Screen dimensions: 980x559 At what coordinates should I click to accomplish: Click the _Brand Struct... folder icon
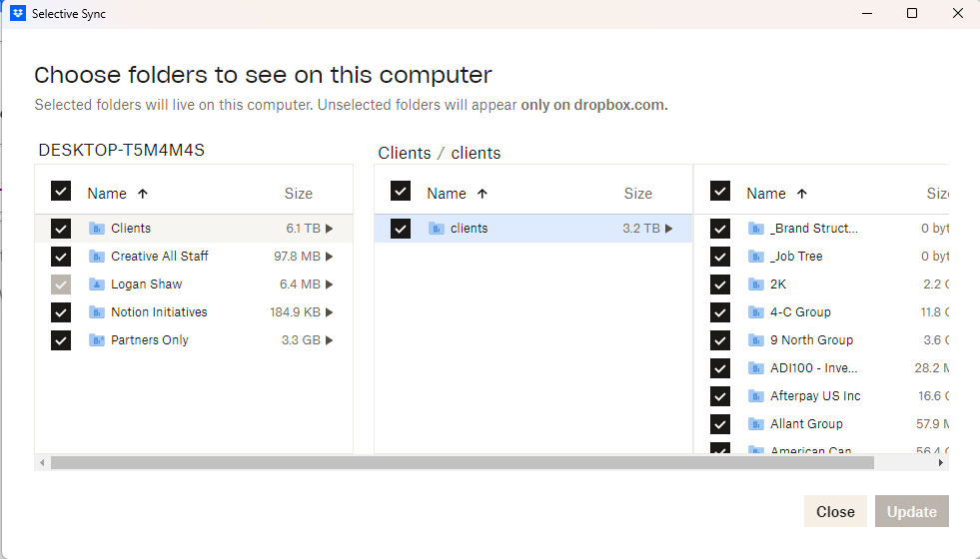[x=756, y=229]
